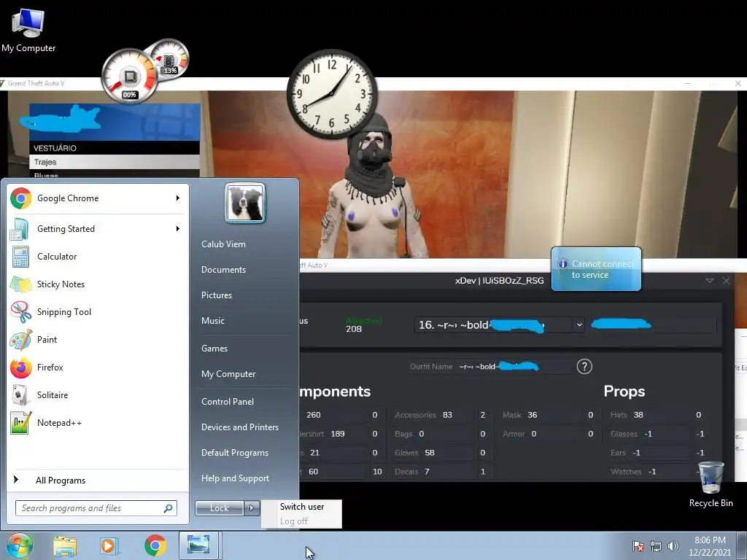The width and height of the screenshot is (747, 560).
Task: Click the CPU meter gadget showing 00%
Action: tap(129, 77)
